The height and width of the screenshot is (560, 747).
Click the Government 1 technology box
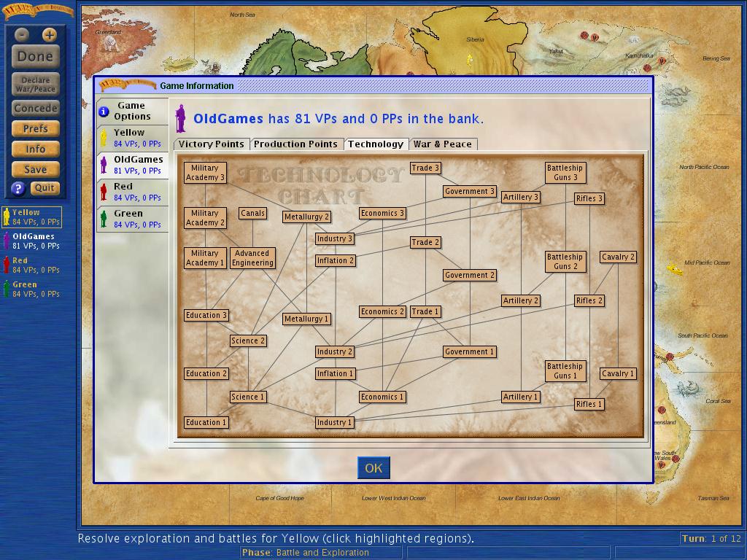coord(470,352)
